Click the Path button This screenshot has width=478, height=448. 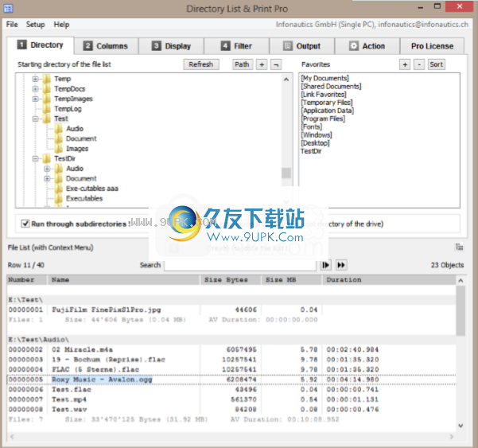243,64
